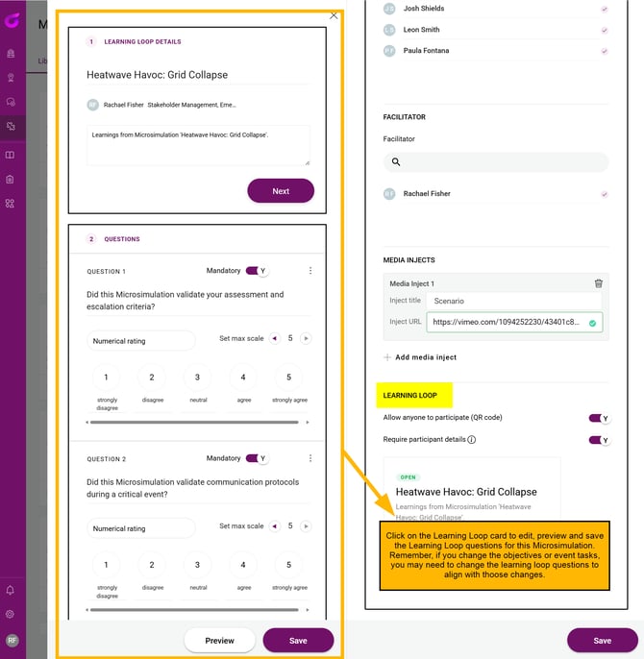Open Question 1 Numerical rating dropdown
This screenshot has height=659, width=644.
click(x=139, y=340)
